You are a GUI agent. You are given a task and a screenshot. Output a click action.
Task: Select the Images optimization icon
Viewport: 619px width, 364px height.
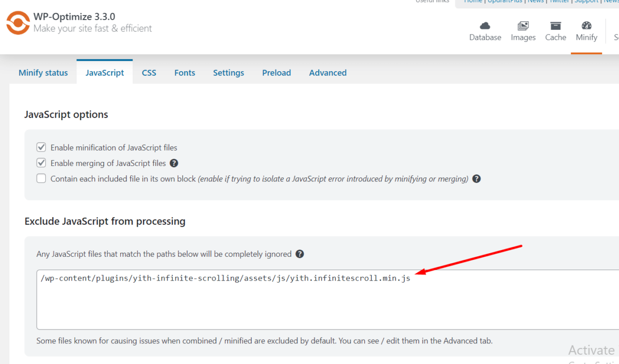point(523,28)
